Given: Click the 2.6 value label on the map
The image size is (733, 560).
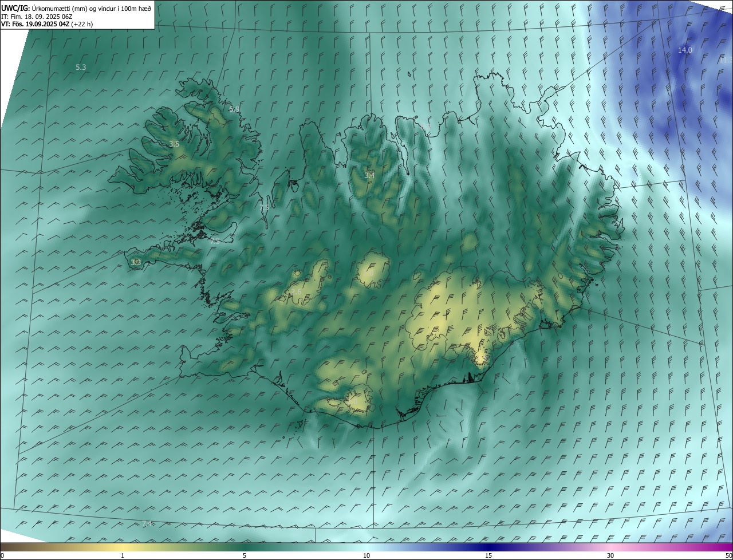Looking at the screenshot, I should pos(296,292).
